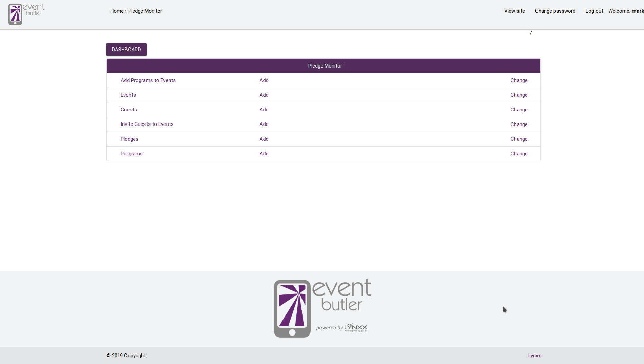Open the Pledges model list
Image resolution: width=644 pixels, height=364 pixels.
(129, 139)
